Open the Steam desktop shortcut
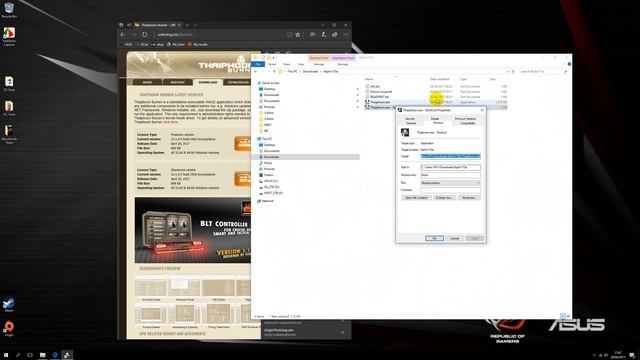 (x=9, y=303)
